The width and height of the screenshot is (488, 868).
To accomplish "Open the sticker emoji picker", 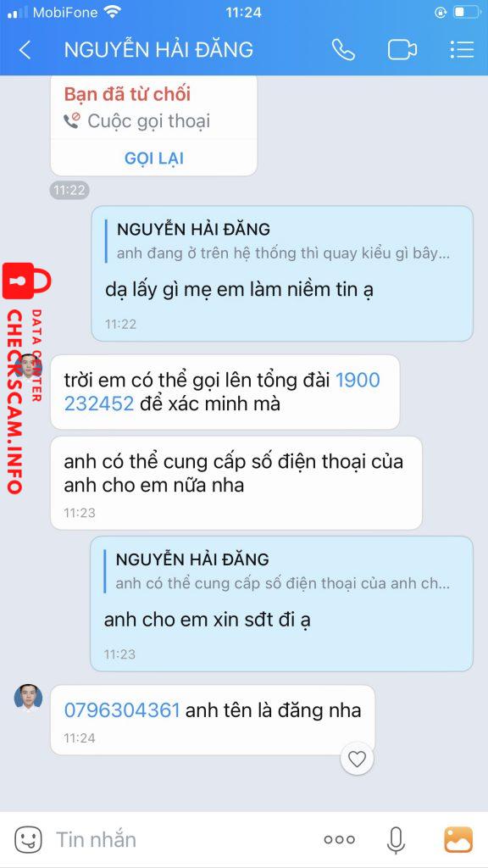I will 28,839.
